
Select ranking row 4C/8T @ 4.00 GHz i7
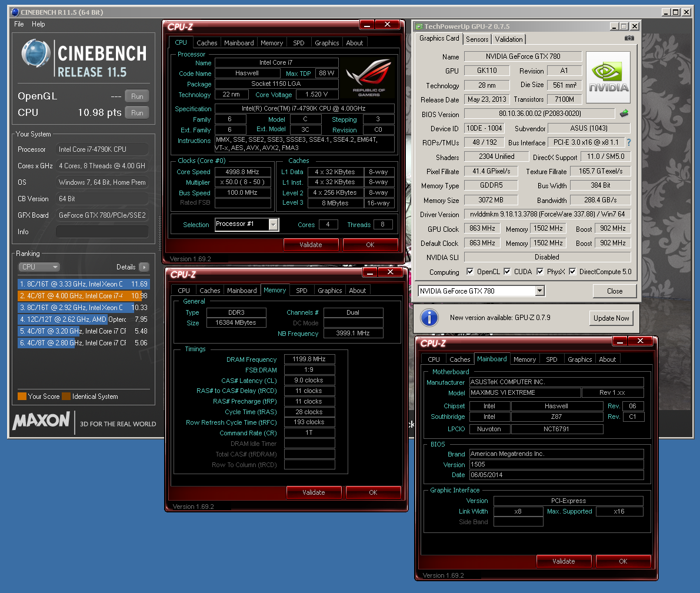click(84, 295)
